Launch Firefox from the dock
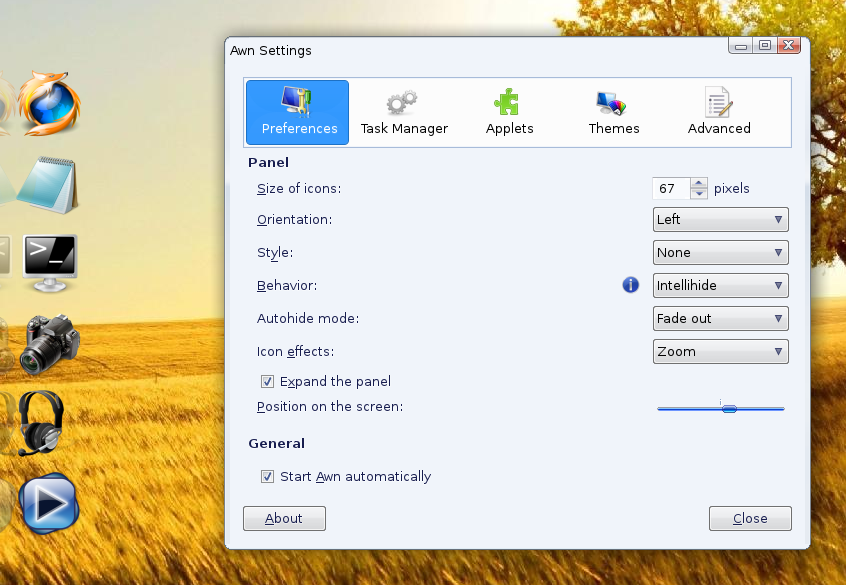Image resolution: width=846 pixels, height=585 pixels. point(50,103)
